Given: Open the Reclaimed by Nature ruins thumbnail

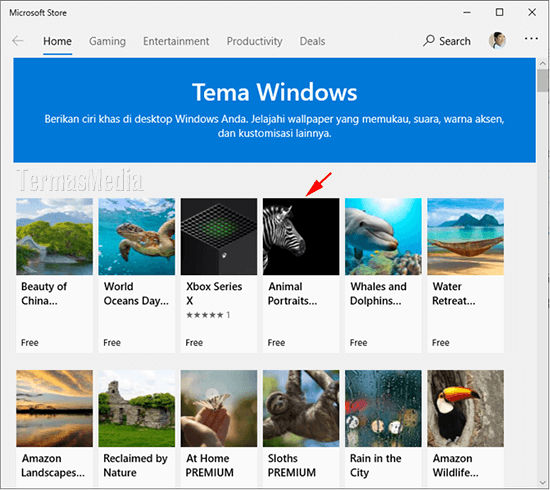Looking at the screenshot, I should [137, 408].
